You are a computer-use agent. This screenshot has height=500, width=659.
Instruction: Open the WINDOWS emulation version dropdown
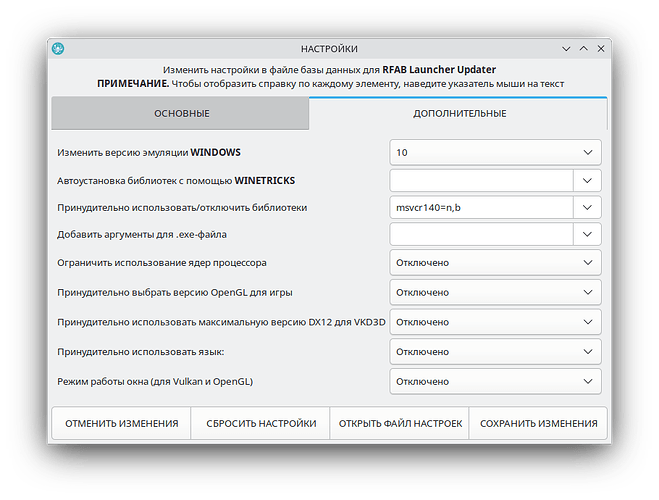tap(495, 153)
